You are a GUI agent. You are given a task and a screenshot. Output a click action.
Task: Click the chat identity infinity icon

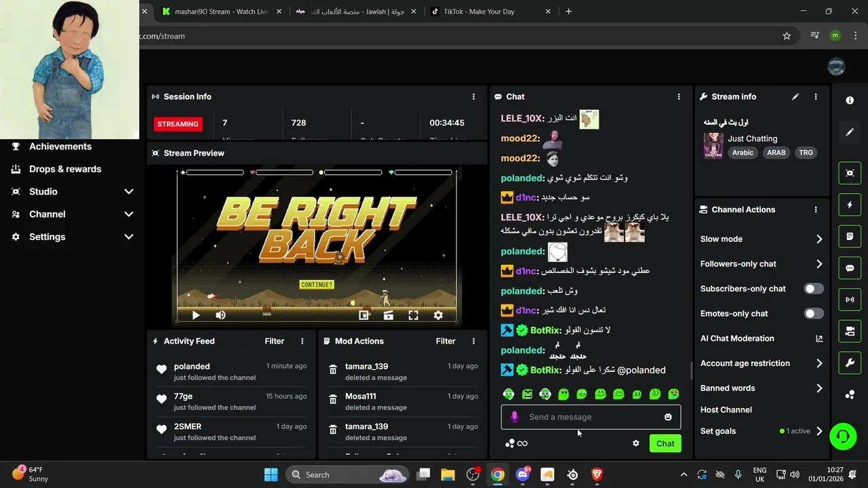(x=522, y=443)
